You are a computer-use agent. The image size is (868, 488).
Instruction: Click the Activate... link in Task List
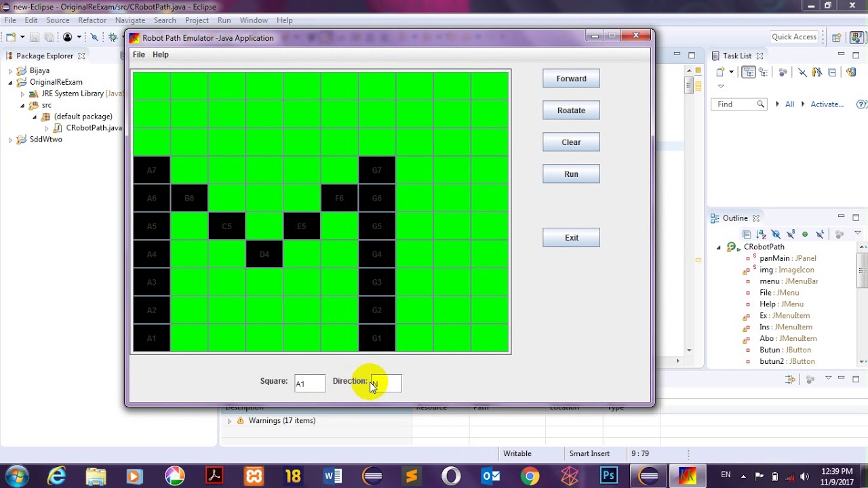point(827,104)
